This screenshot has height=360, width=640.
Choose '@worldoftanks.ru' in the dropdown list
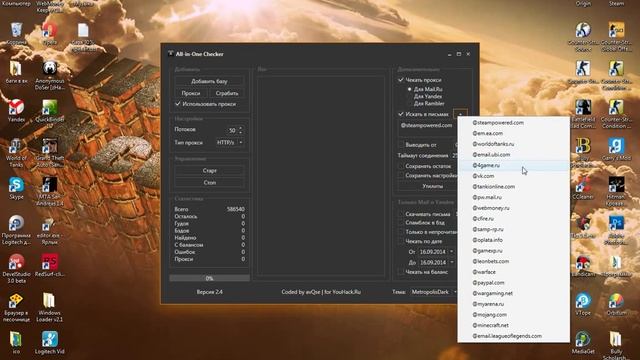(513, 144)
